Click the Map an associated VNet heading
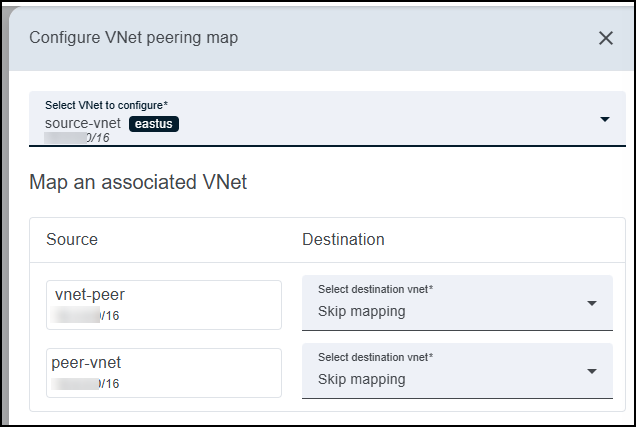The width and height of the screenshot is (636, 427). [138, 182]
